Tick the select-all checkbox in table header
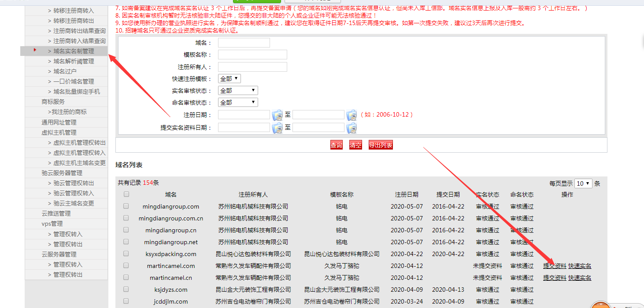This screenshot has width=644, height=308. [126, 194]
